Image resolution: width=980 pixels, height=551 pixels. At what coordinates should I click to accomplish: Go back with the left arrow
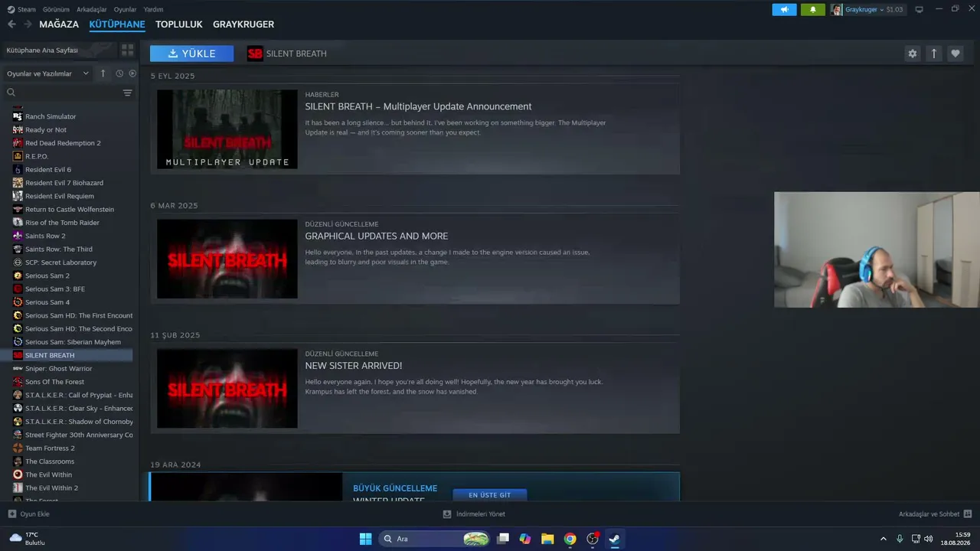coord(11,24)
